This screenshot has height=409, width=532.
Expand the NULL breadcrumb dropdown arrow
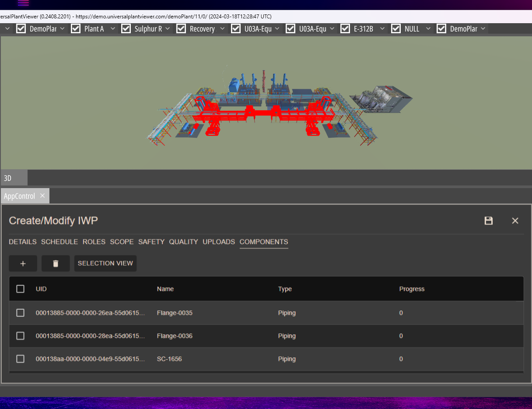pos(428,28)
